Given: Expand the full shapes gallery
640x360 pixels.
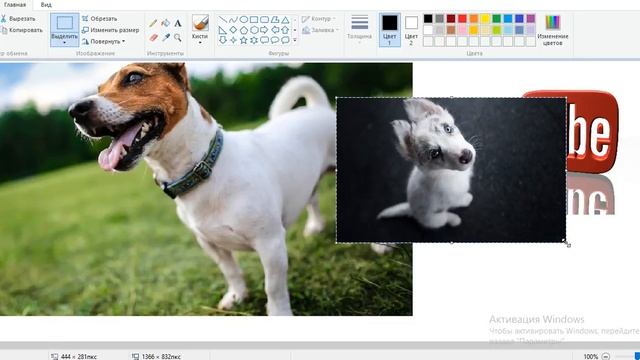Looking at the screenshot, I should point(295,40).
